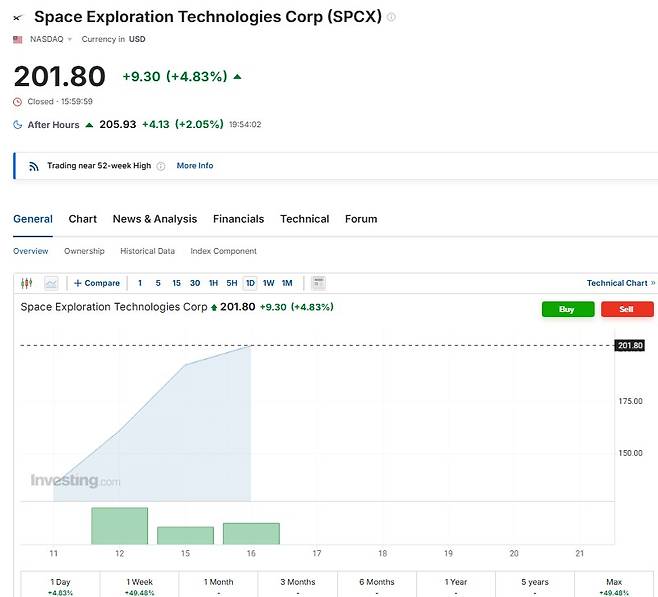Click the 175.00 axis label
658x597 pixels.
pos(630,401)
